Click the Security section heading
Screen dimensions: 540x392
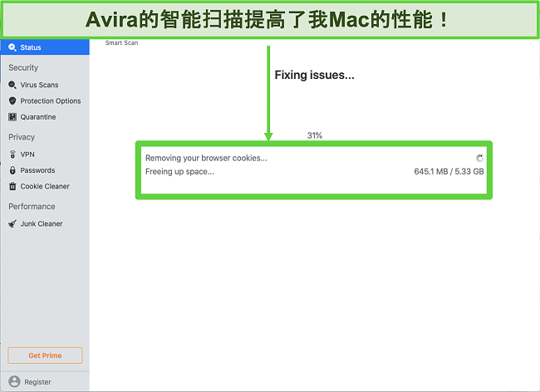23,67
